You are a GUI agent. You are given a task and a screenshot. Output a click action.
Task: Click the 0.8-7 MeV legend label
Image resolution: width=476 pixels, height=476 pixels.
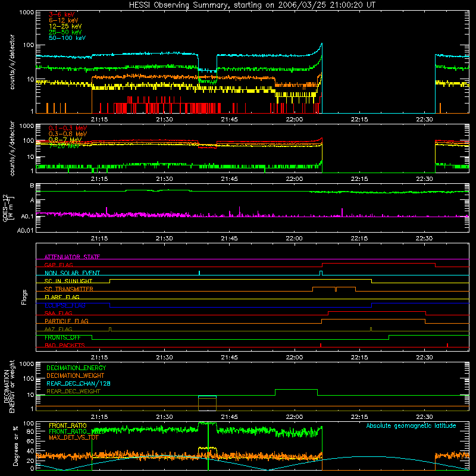[x=65, y=140]
